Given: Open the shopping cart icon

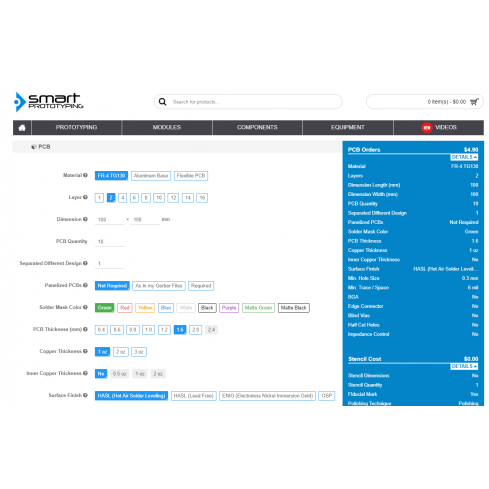Looking at the screenshot, I should tap(474, 102).
